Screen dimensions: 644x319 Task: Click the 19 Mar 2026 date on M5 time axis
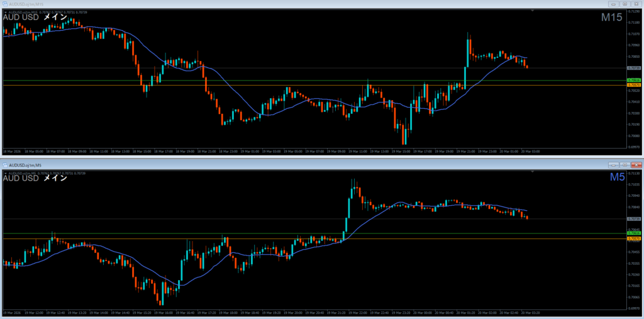(x=11, y=313)
